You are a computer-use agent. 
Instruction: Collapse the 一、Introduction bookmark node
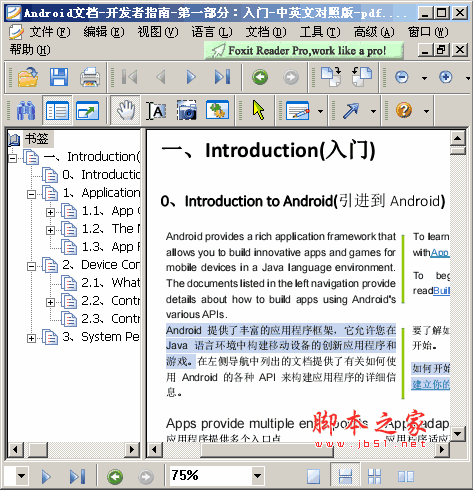coord(13,158)
